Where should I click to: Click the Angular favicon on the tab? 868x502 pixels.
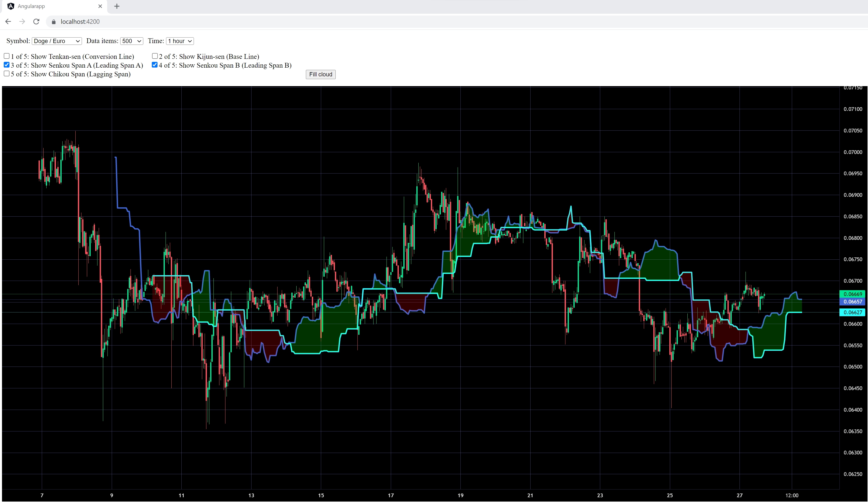tap(11, 6)
